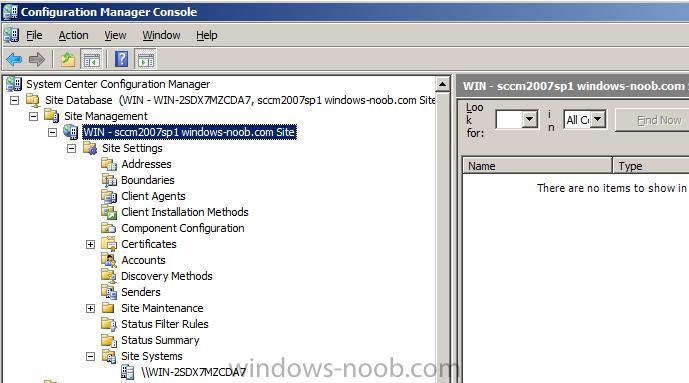
Task: Select the Site Settings tree label
Action: (132, 148)
